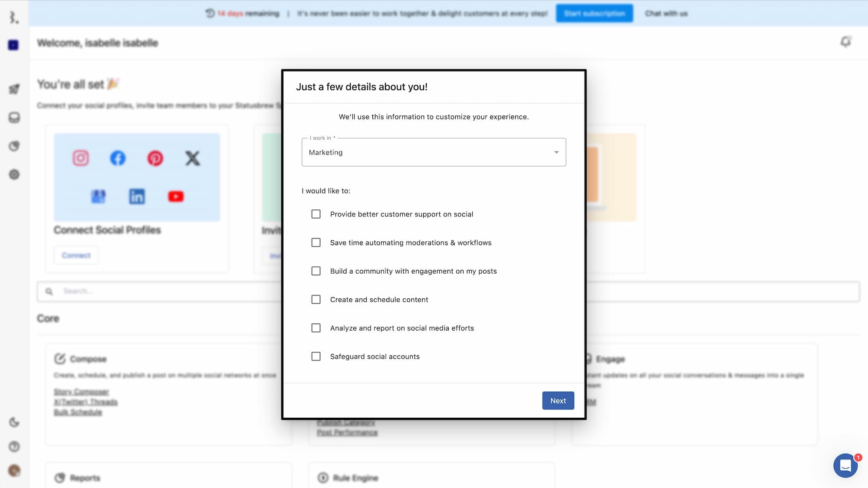Viewport: 868px width, 488px height.
Task: Click the Start subscription button
Action: [594, 13]
